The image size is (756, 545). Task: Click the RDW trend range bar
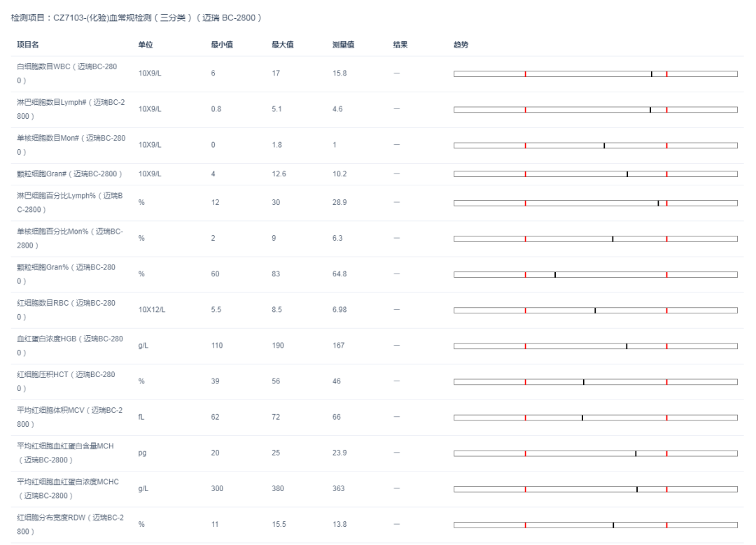(595, 525)
